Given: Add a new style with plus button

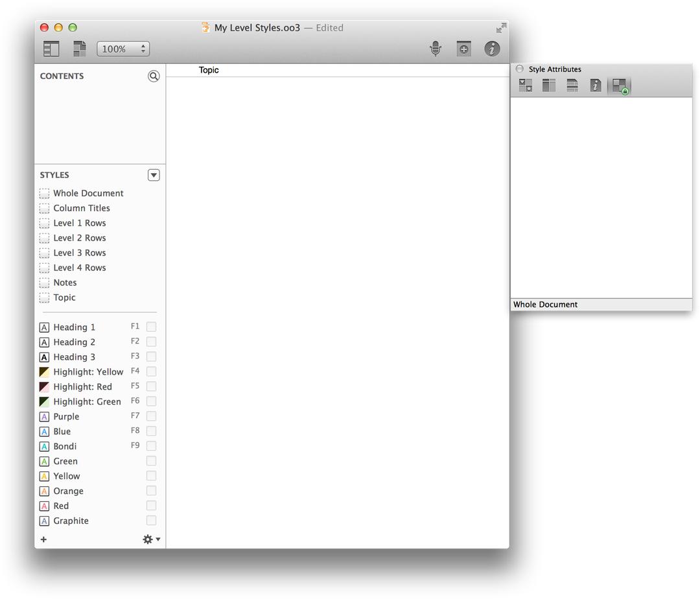Looking at the screenshot, I should click(x=44, y=539).
